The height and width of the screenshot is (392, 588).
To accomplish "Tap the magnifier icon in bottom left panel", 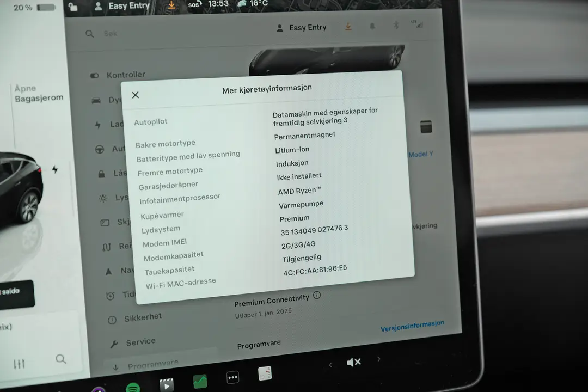I will click(61, 359).
